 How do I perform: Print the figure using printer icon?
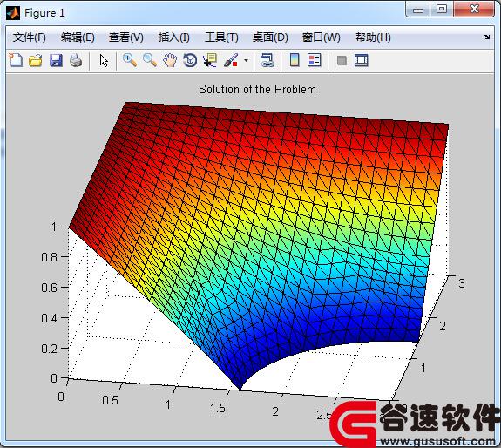point(76,60)
